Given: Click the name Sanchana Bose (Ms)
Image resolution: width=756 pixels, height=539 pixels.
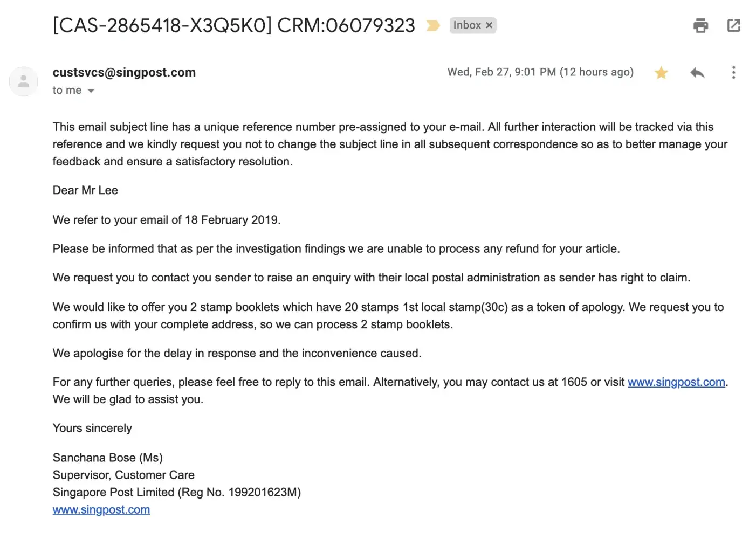Looking at the screenshot, I should point(107,458).
